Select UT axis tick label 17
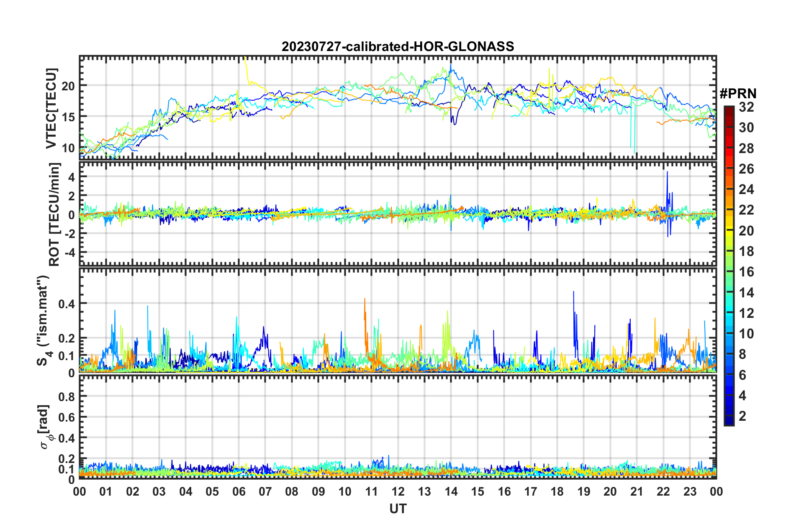Image resolution: width=796 pixels, height=532 pixels. pyautogui.click(x=531, y=492)
